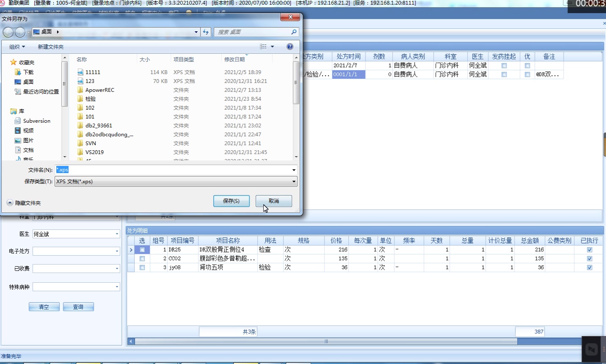
Task: Toggle 已执行 checkbox for 肾功五项
Action: pyautogui.click(x=589, y=267)
